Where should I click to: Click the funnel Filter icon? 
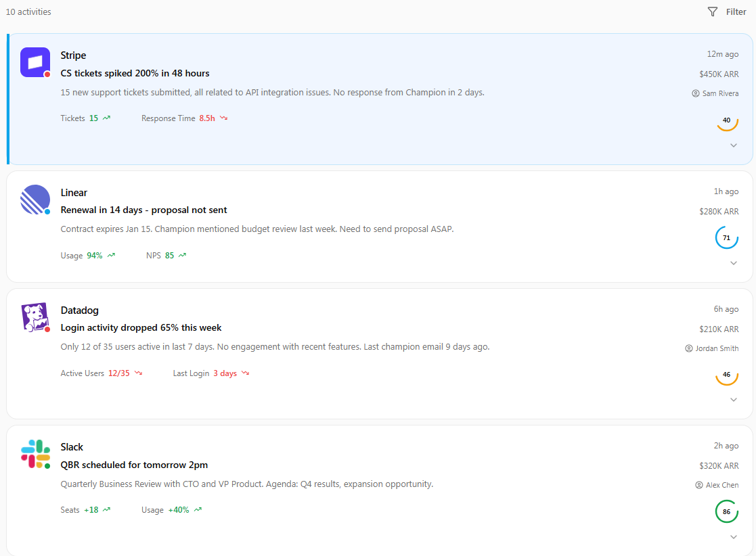(712, 11)
